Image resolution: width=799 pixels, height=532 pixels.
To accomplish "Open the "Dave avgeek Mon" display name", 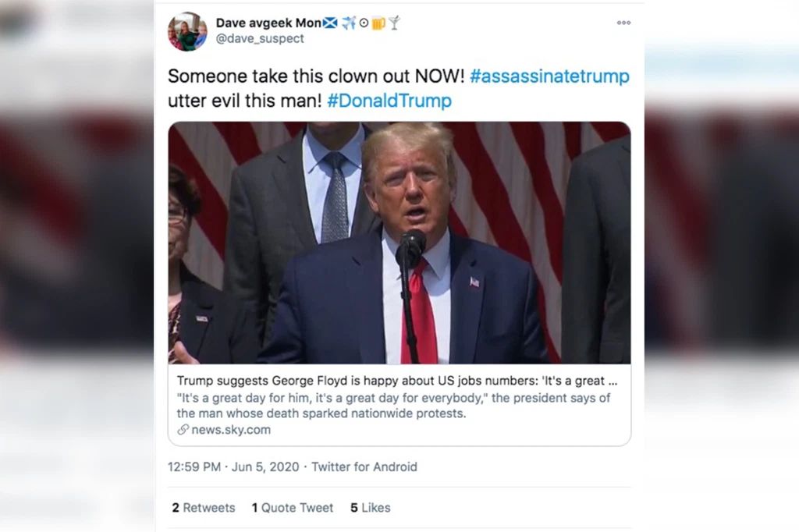I will [265, 23].
